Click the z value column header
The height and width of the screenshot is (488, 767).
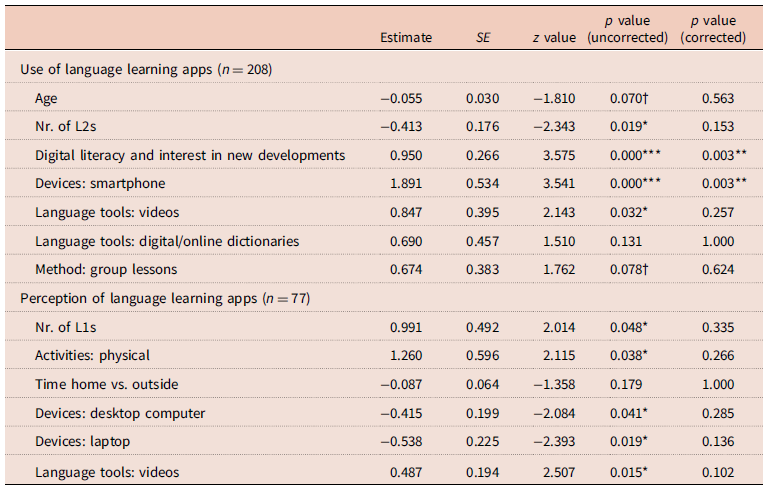(x=553, y=38)
